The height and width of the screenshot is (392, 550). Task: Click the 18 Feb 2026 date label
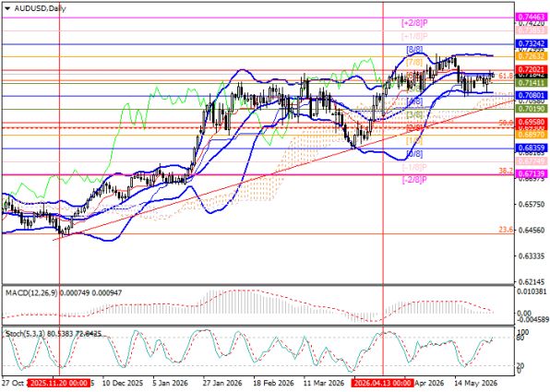[x=272, y=383]
